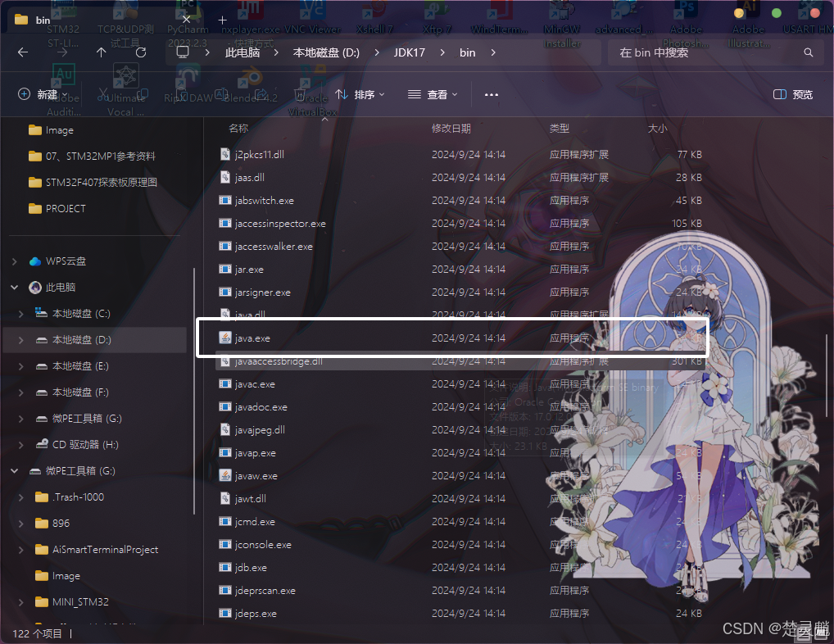Screen dimensions: 834x644
Task: Click JDK17 in the breadcrumb
Action: (409, 52)
